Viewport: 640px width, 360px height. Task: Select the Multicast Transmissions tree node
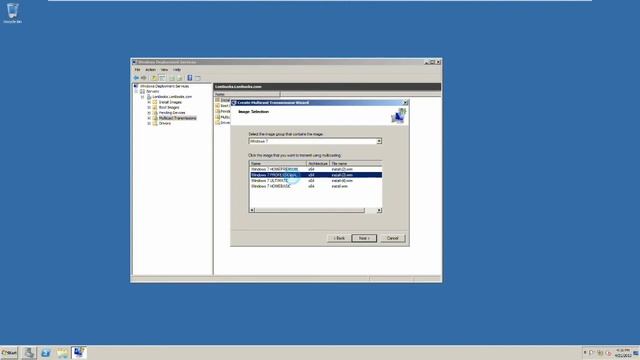[x=178, y=118]
